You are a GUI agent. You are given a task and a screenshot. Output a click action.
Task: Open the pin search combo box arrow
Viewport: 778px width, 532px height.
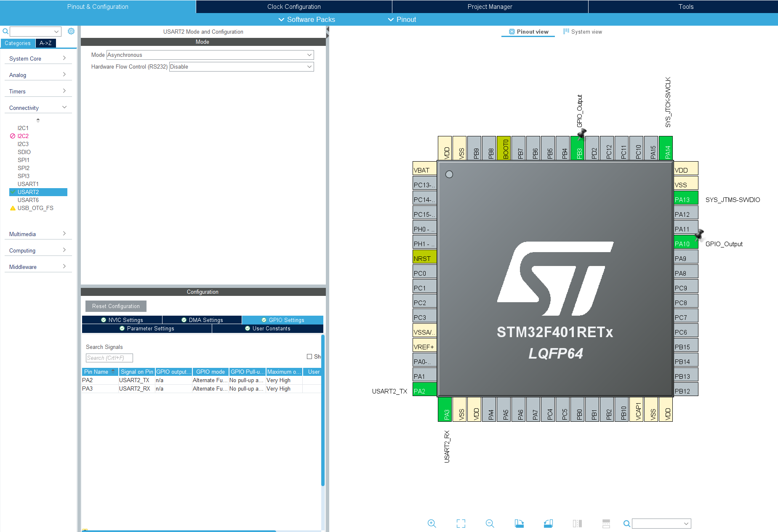pos(686,524)
